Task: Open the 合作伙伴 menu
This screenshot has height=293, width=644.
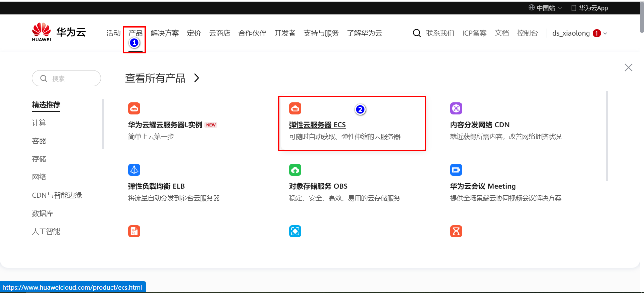Action: (252, 33)
